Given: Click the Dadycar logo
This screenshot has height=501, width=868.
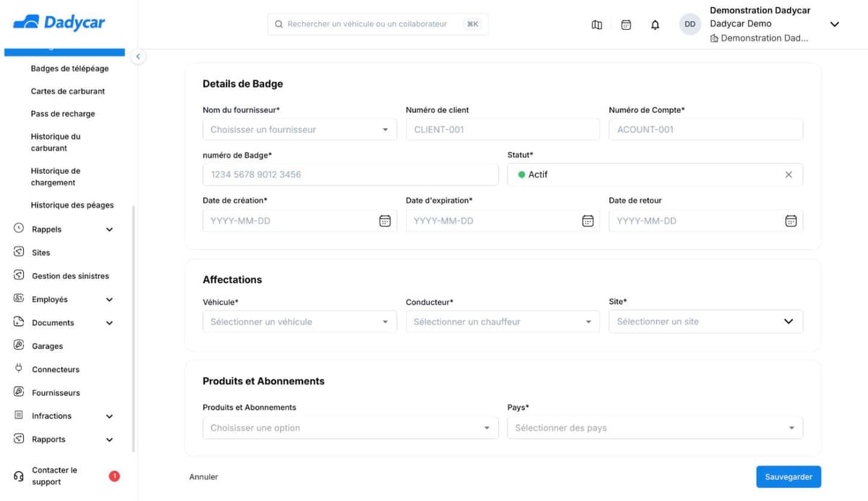Looking at the screenshot, I should pos(59,22).
